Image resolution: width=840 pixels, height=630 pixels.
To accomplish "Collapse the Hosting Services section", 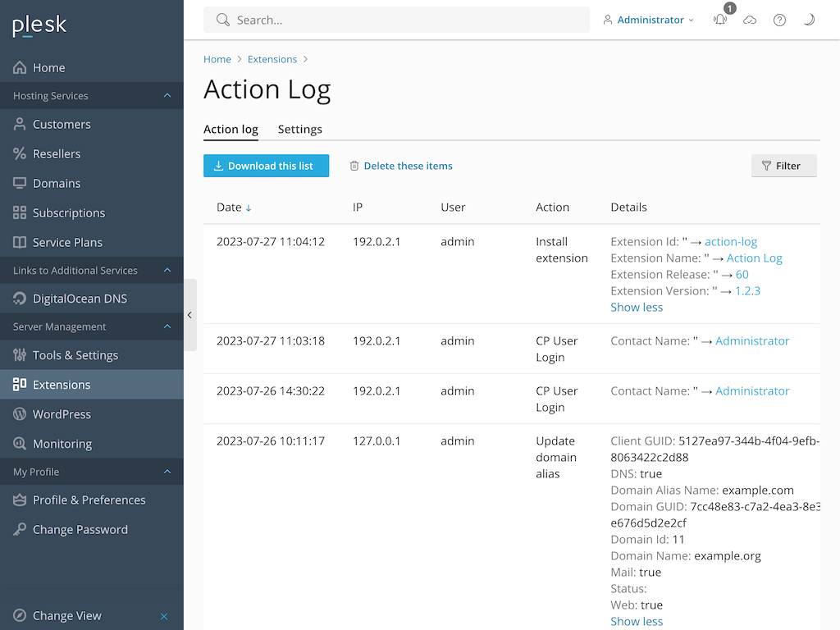I will [167, 96].
